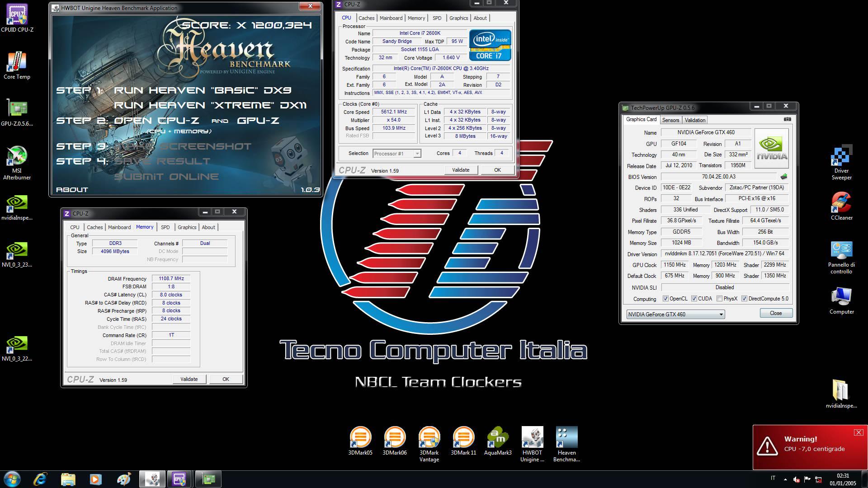Switch to Validation tab in GPU-Z
The height and width of the screenshot is (488, 868).
[695, 120]
